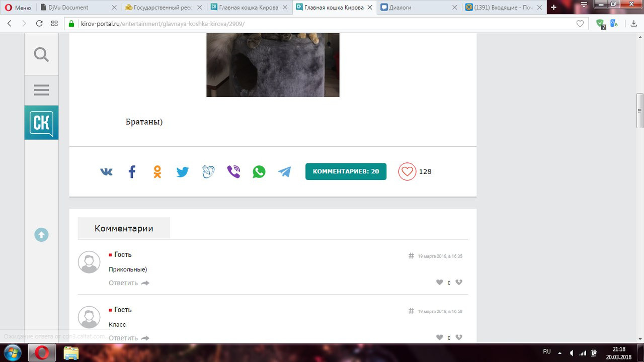Viewport: 644px width, 362px height.
Task: Downvote the "Прикольные)" comment with broken heart
Action: [x=459, y=283]
